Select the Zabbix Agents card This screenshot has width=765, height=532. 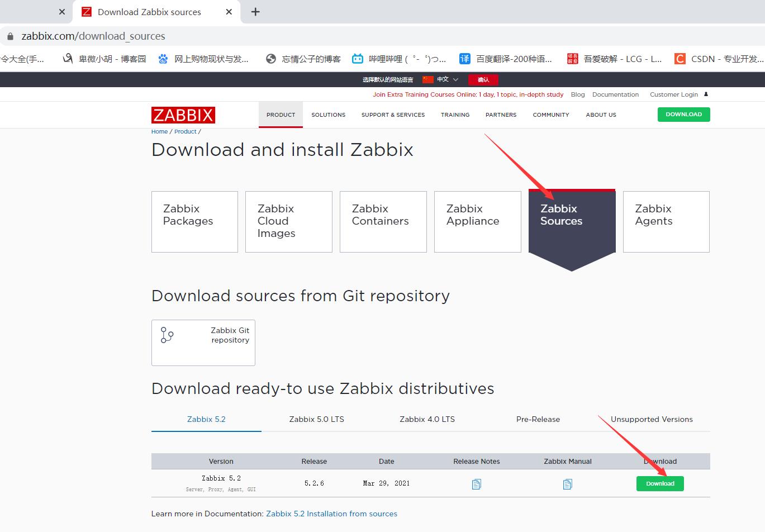click(666, 222)
